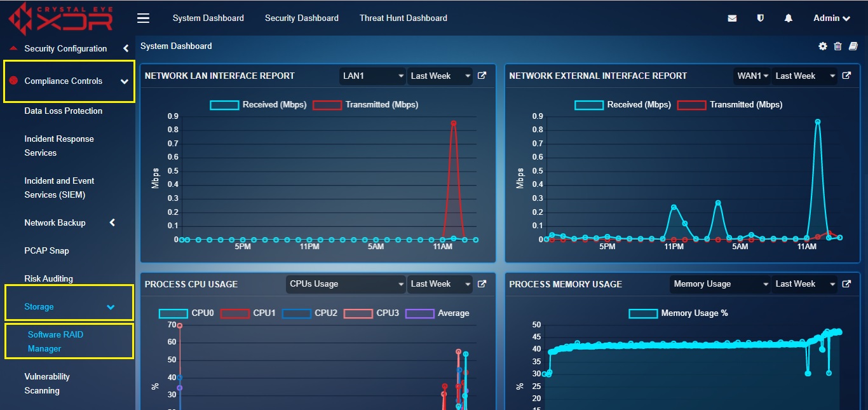Collapse the Storage submenu chevron
This screenshot has width=868, height=410.
coord(111,307)
